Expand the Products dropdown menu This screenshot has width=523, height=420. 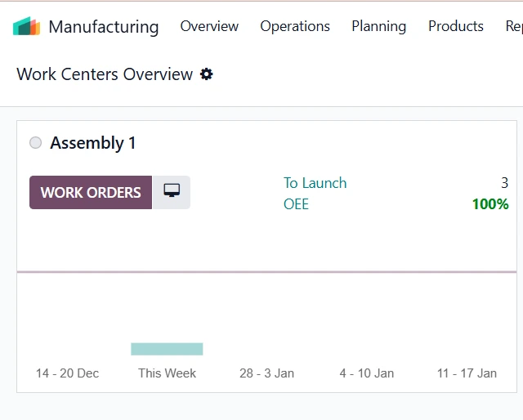pyautogui.click(x=455, y=26)
